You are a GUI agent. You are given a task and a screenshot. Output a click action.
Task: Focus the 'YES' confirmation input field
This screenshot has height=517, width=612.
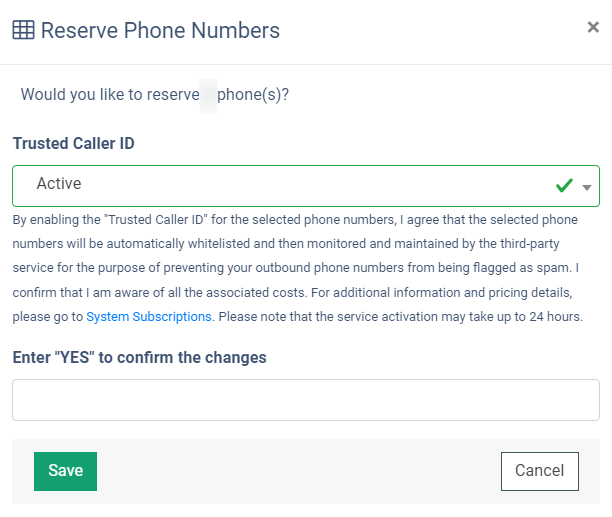[x=306, y=400]
